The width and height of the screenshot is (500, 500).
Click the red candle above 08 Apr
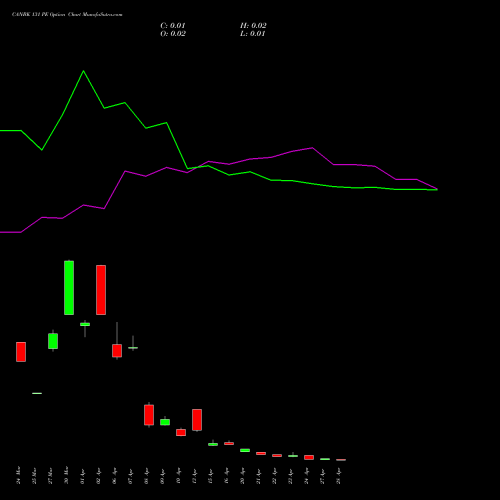[149, 415]
